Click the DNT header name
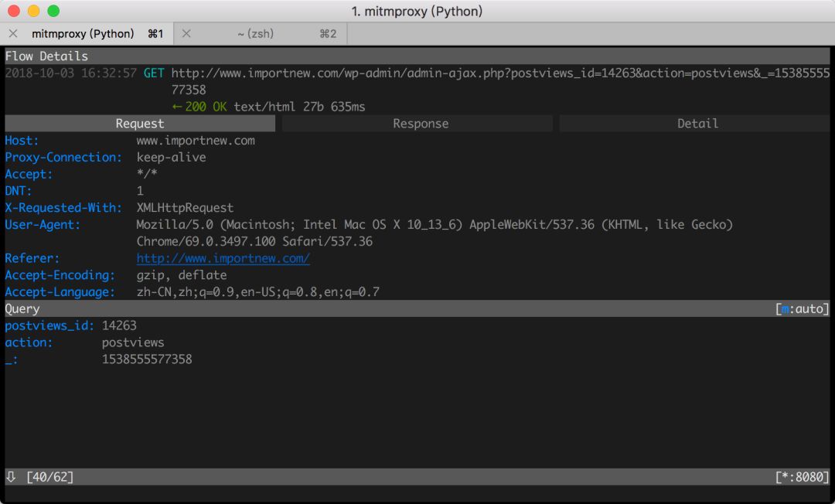The image size is (835, 504). pyautogui.click(x=19, y=190)
